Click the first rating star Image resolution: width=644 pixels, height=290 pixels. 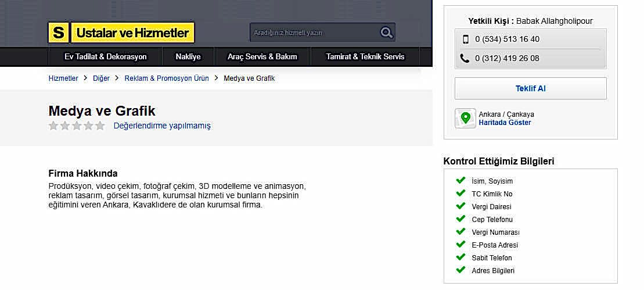click(53, 126)
